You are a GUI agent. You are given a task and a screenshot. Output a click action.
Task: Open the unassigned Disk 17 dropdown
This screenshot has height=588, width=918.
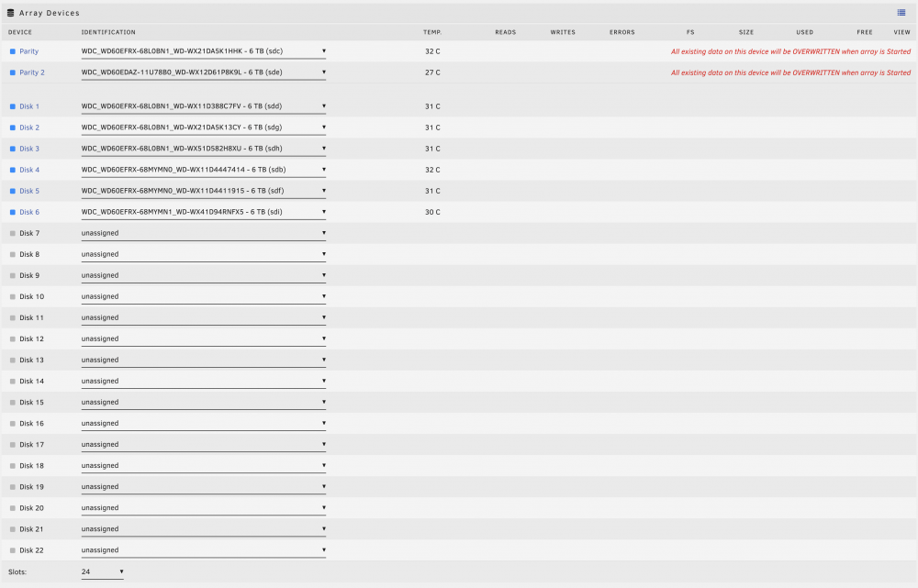pyautogui.click(x=203, y=445)
